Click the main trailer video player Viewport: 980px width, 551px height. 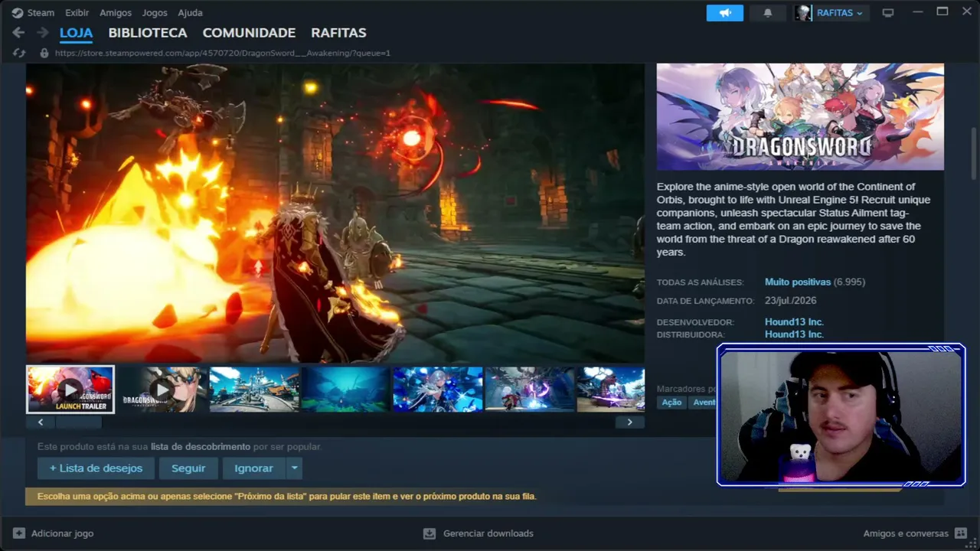coord(335,213)
